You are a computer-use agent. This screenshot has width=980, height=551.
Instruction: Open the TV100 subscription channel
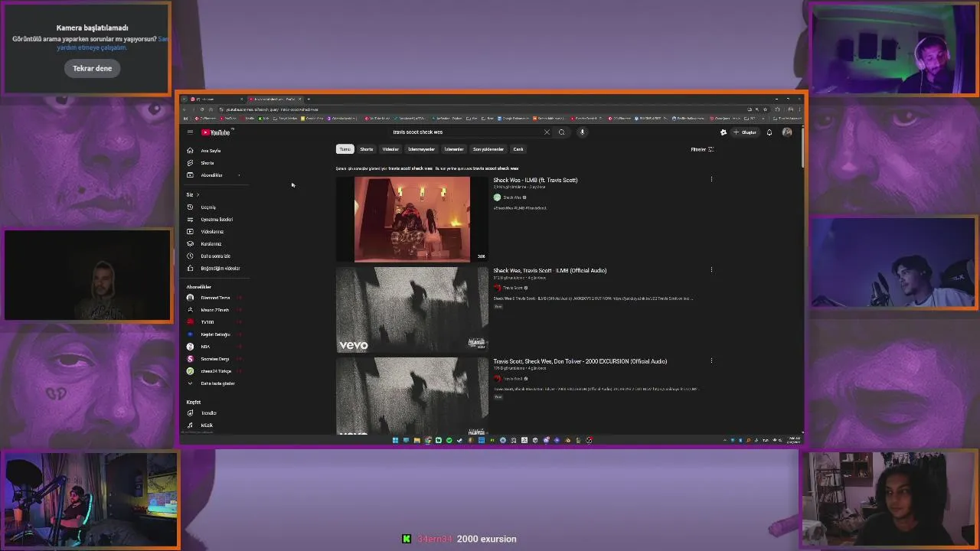(207, 322)
